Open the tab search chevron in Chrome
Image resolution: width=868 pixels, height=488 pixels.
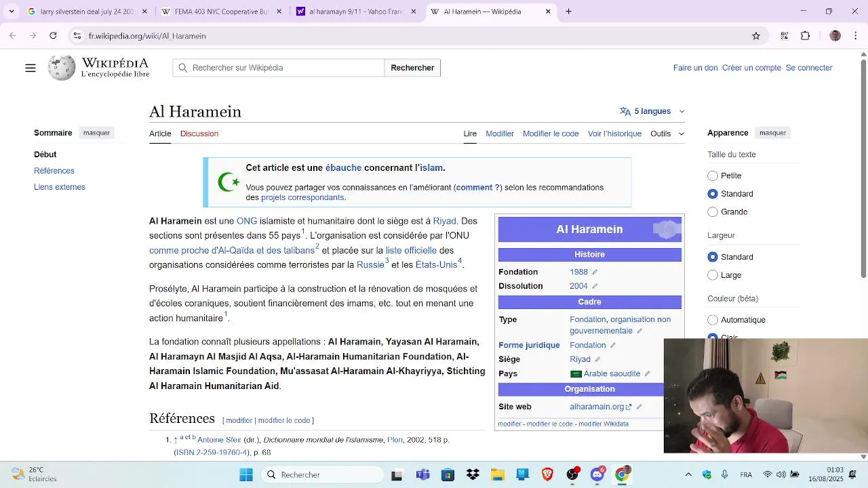click(12, 12)
